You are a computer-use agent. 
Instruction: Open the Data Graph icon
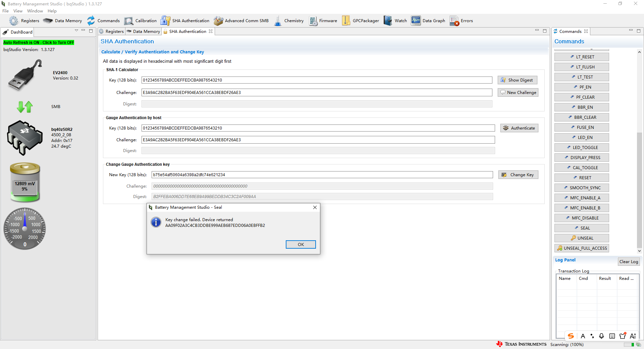coord(416,21)
